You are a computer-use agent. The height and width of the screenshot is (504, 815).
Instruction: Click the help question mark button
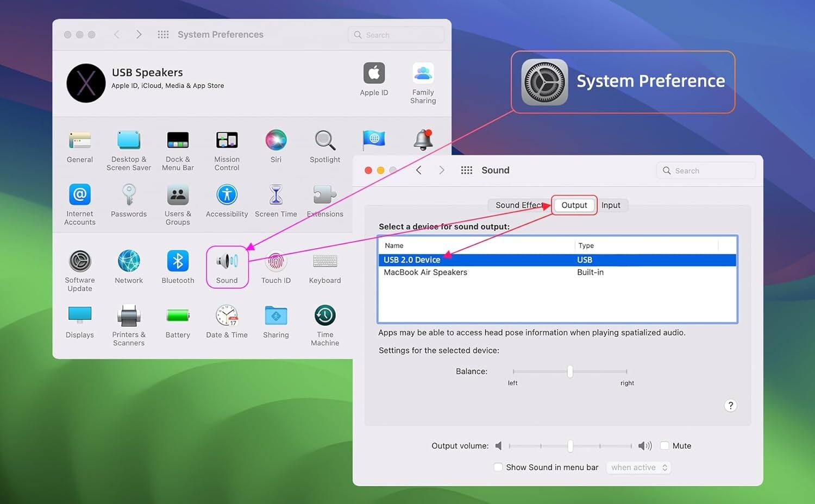point(731,405)
